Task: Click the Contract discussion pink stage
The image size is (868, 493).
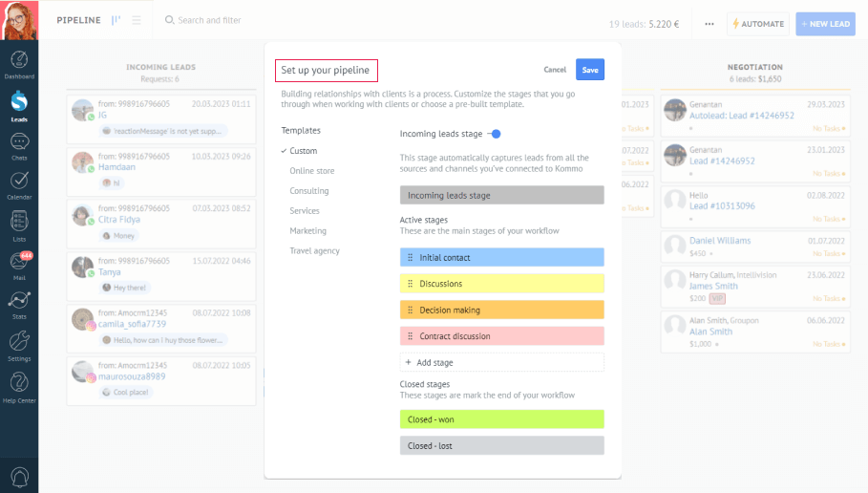Action: [x=502, y=336]
